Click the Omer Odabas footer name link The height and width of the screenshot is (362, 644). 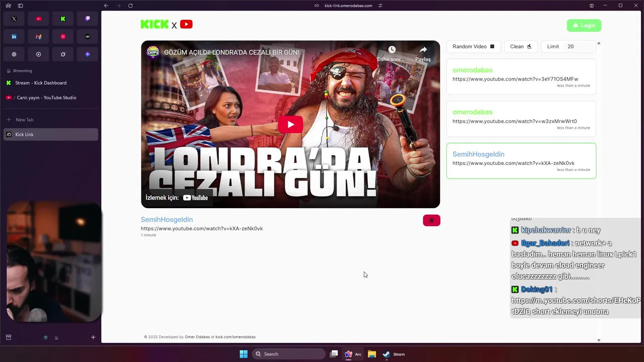tap(197, 337)
